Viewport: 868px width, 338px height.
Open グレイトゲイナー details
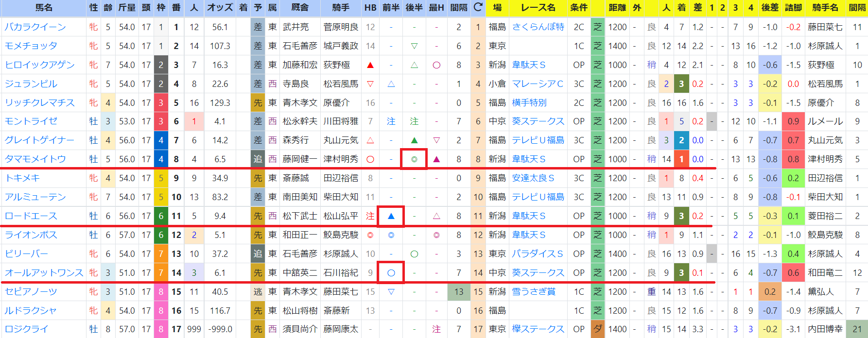[x=39, y=140]
